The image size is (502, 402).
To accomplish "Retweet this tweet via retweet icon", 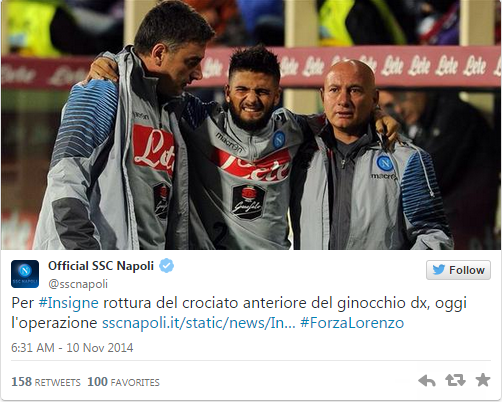I will coord(455,380).
